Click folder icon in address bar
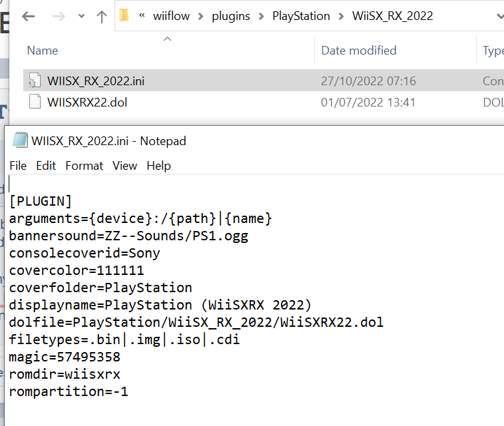504x426 pixels. pyautogui.click(x=124, y=16)
